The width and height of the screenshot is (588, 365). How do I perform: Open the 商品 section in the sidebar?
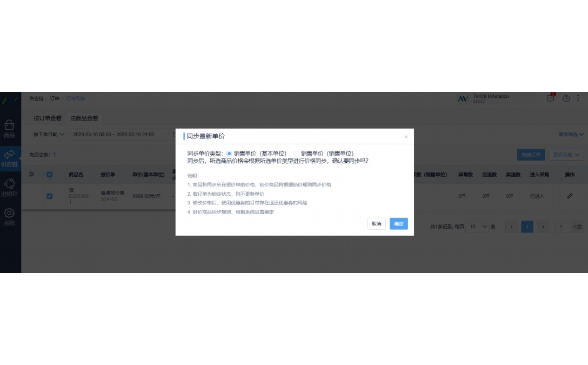[x=10, y=129]
